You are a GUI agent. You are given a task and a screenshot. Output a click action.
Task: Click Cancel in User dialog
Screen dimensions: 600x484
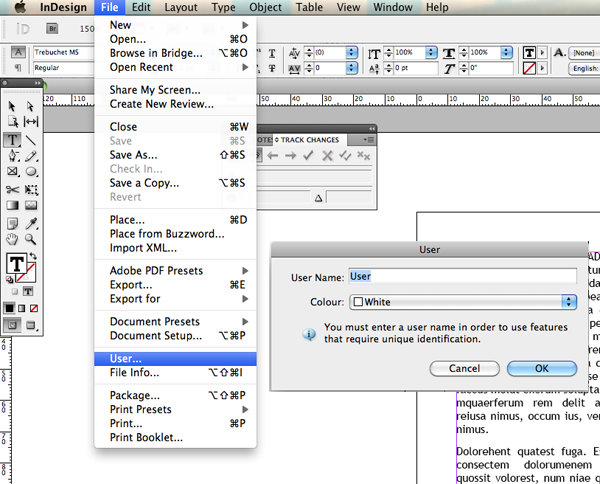click(464, 368)
